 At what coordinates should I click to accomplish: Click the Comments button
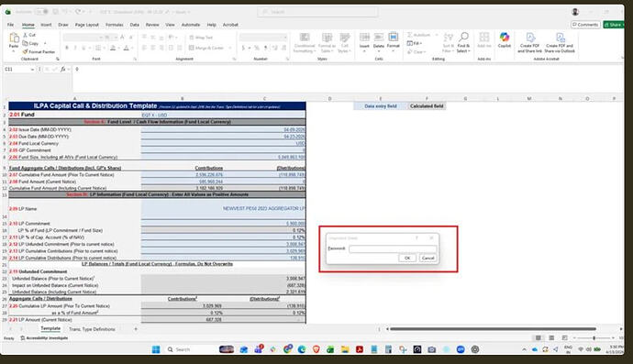click(x=585, y=25)
